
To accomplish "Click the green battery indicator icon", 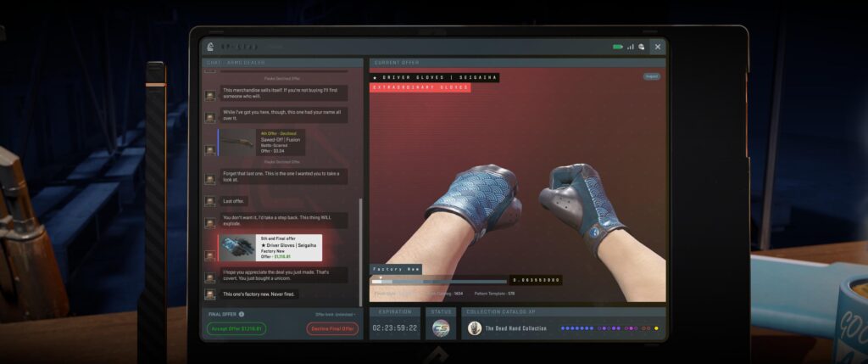I will (618, 48).
